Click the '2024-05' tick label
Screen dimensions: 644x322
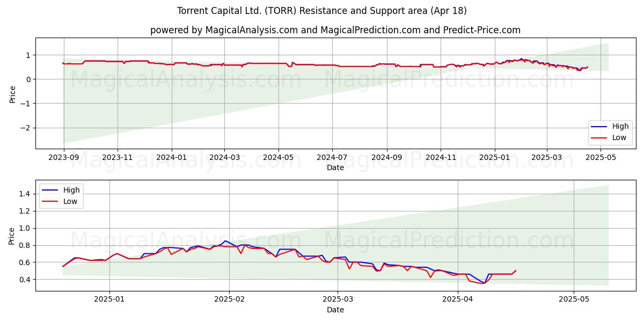tap(278, 158)
